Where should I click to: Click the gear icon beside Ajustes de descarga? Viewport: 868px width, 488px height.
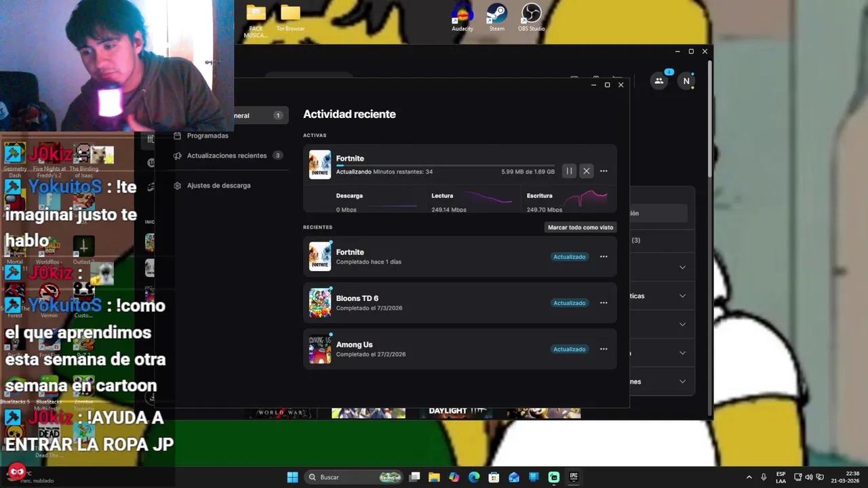[178, 186]
